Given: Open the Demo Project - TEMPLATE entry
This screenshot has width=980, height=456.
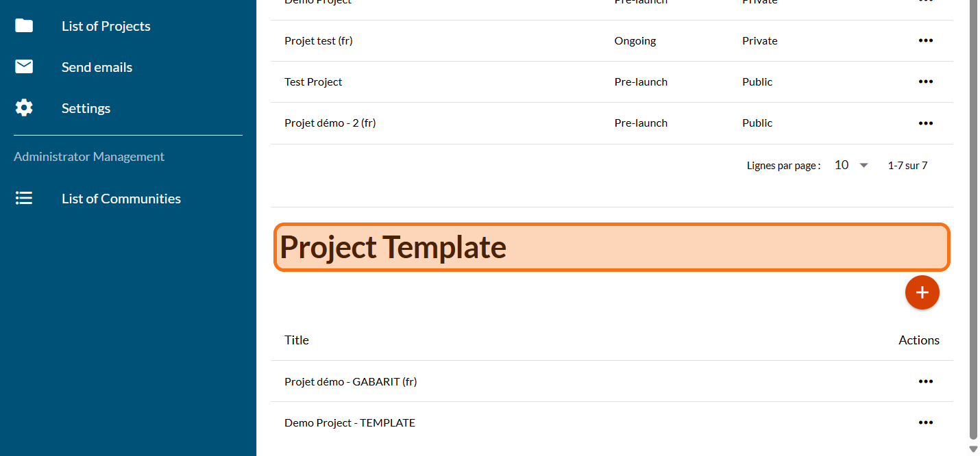Looking at the screenshot, I should (350, 422).
